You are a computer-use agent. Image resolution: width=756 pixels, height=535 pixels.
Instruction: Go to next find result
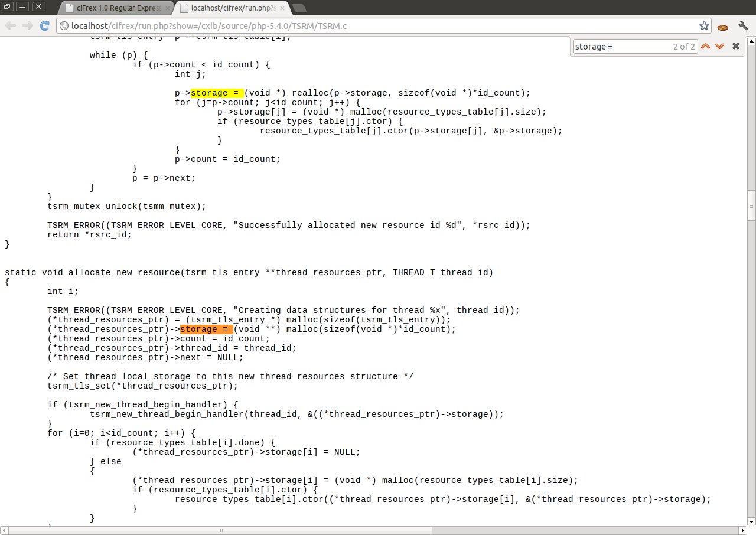719,47
